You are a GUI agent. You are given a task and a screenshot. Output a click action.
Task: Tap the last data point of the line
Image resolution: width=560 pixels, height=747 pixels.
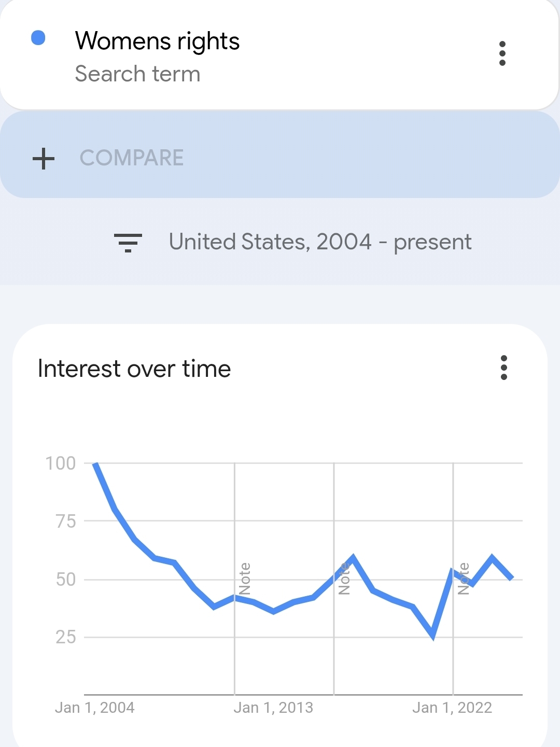[512, 578]
